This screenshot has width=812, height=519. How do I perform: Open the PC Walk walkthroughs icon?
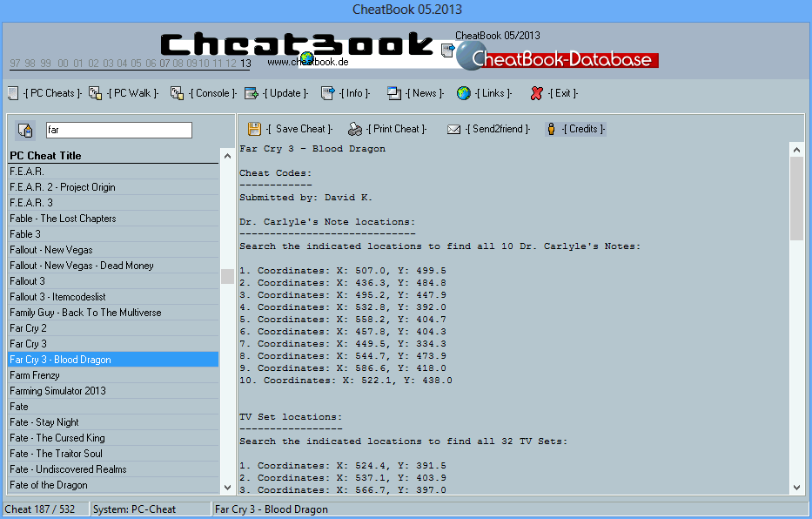pyautogui.click(x=95, y=93)
